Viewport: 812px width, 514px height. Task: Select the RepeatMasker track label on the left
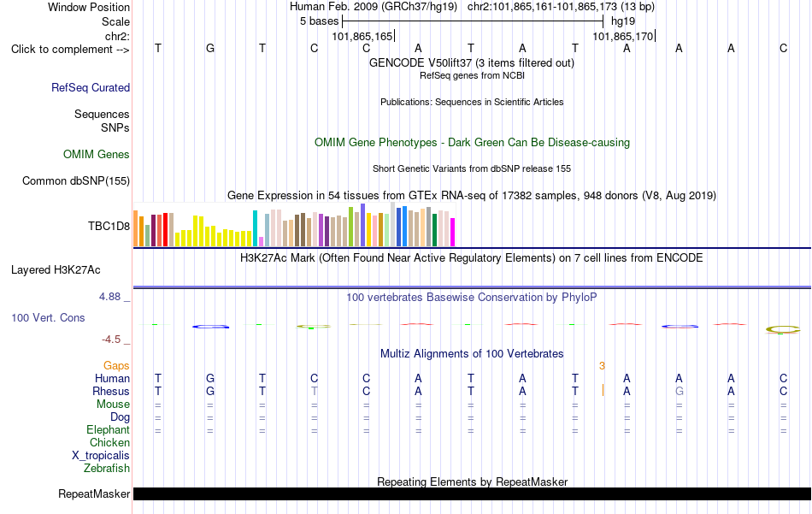[94, 493]
